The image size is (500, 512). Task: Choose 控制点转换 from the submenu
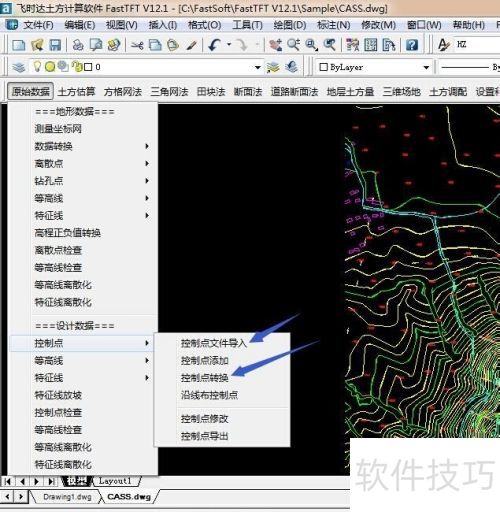205,378
